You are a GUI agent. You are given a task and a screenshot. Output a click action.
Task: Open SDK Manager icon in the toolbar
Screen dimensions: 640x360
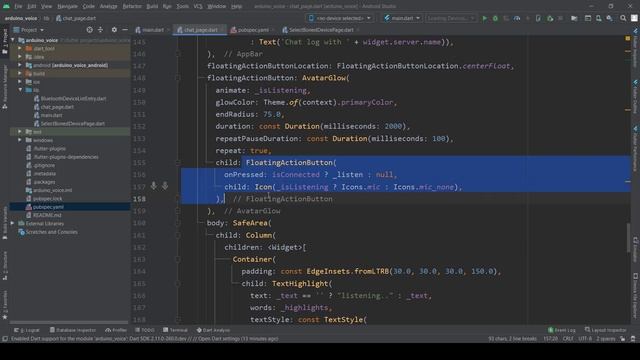pos(609,18)
